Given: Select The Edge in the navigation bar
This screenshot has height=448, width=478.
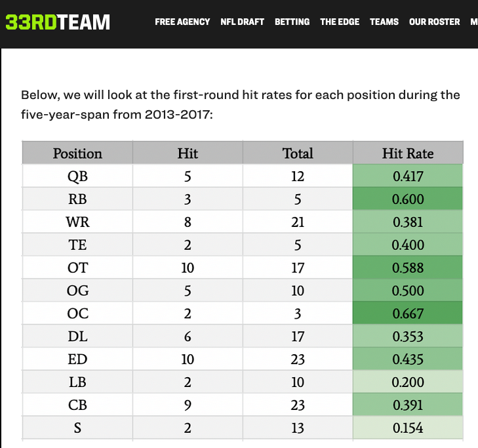Looking at the screenshot, I should (x=340, y=22).
